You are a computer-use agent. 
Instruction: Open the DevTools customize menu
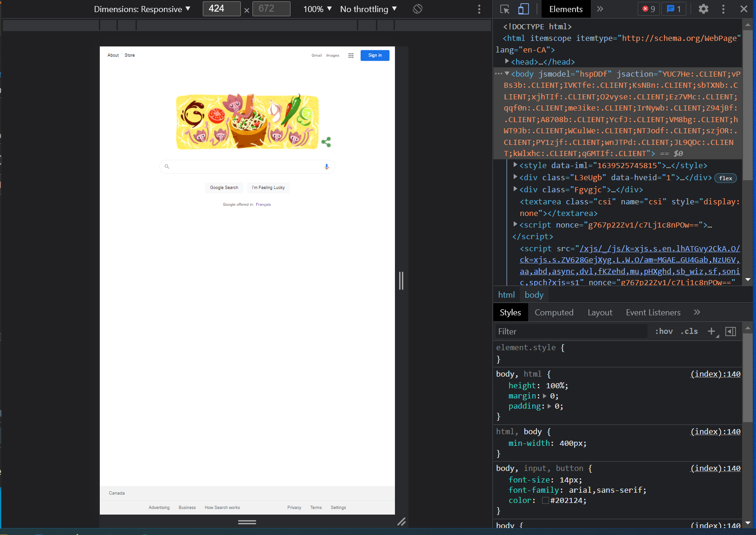tap(723, 9)
